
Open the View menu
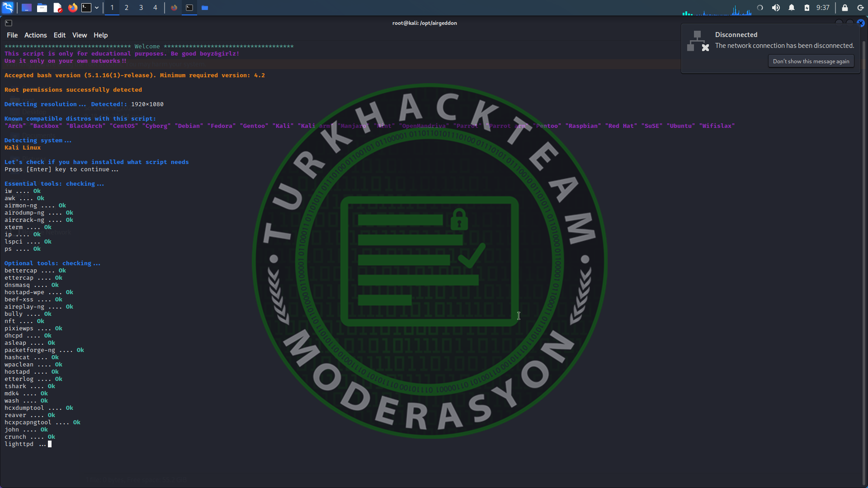pyautogui.click(x=80, y=35)
